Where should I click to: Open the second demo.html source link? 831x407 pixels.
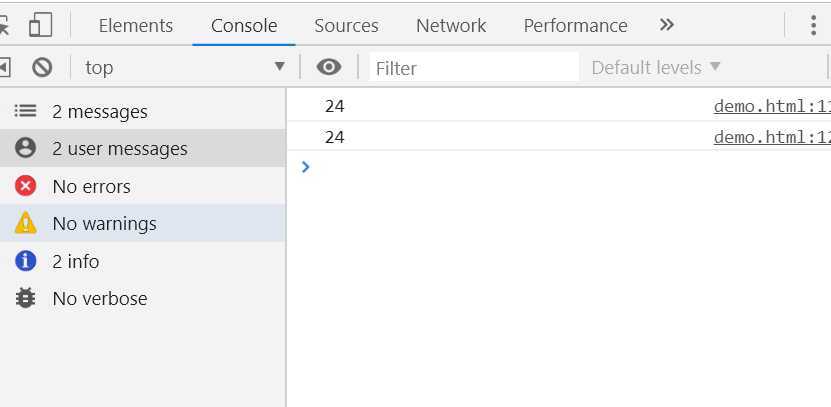pyautogui.click(x=772, y=137)
